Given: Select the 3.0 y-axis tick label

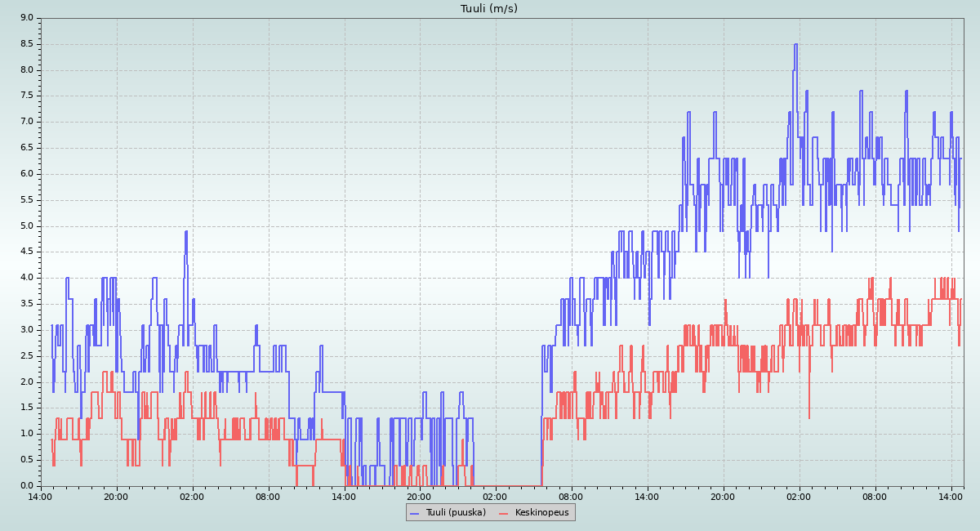Looking at the screenshot, I should pyautogui.click(x=27, y=330).
